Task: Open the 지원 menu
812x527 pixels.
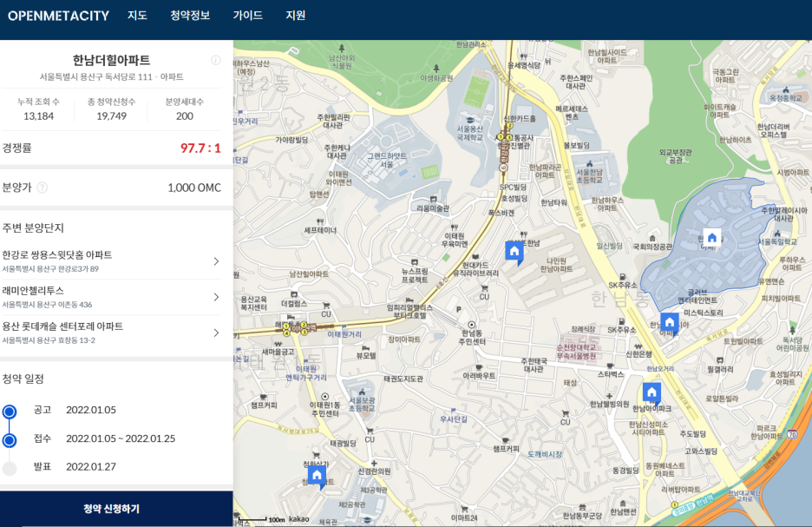Action: pos(296,16)
